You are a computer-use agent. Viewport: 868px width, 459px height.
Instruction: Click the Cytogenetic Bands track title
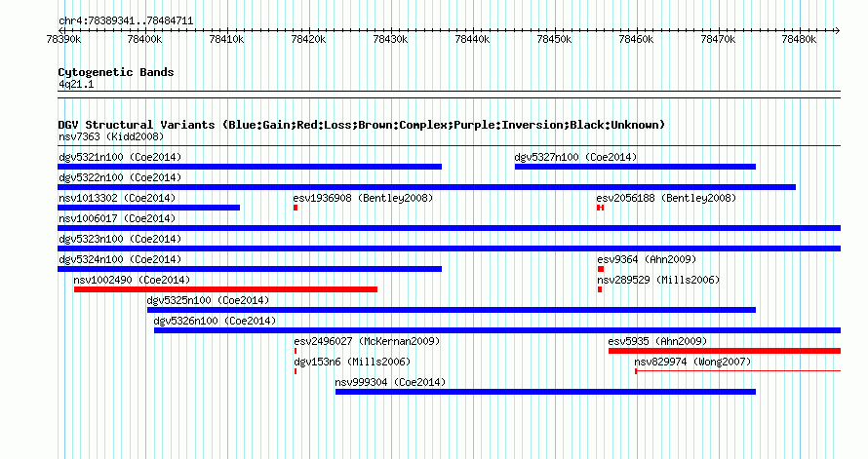click(x=116, y=72)
